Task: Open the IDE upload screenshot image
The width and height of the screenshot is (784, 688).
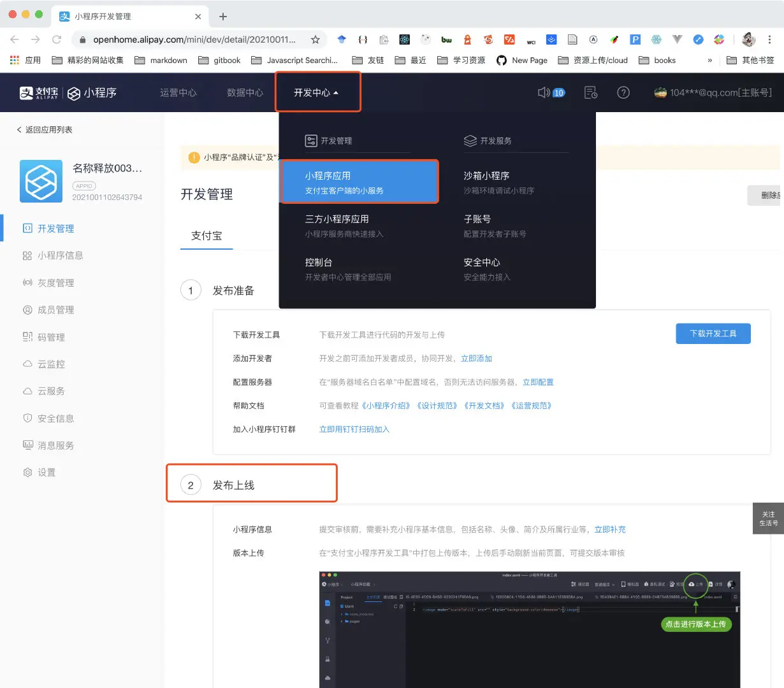Action: pos(530,629)
